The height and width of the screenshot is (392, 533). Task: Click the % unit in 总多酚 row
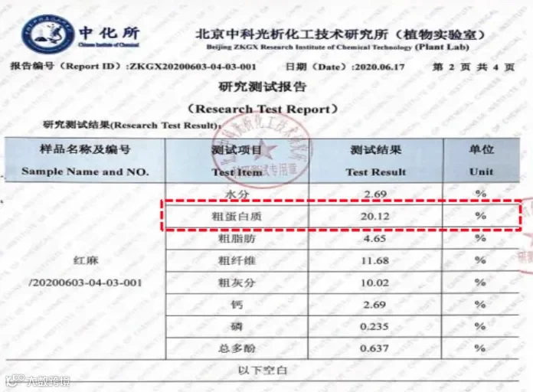click(x=480, y=348)
